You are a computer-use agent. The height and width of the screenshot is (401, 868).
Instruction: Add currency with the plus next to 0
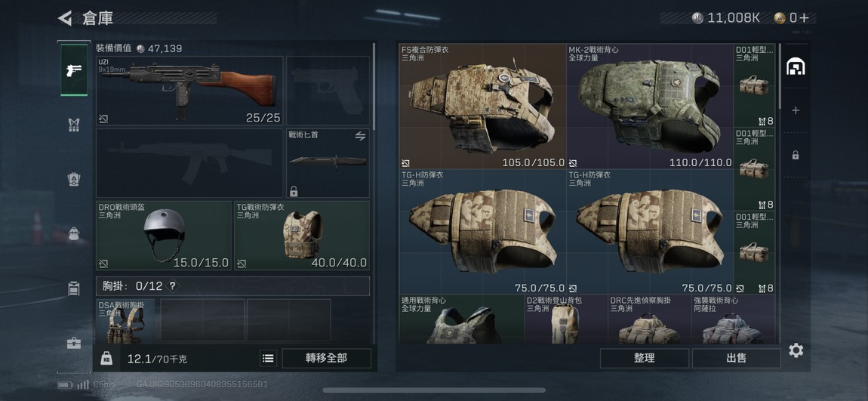(x=804, y=17)
